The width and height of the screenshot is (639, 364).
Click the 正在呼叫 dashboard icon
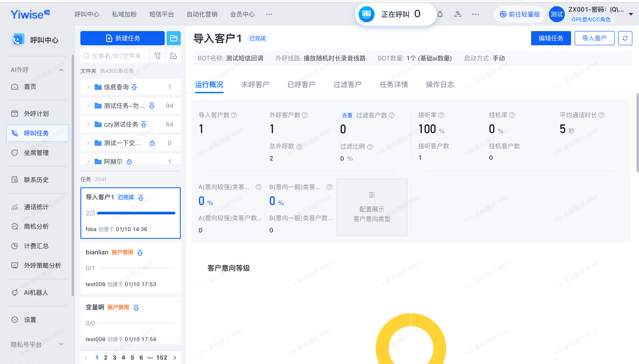[x=366, y=14]
